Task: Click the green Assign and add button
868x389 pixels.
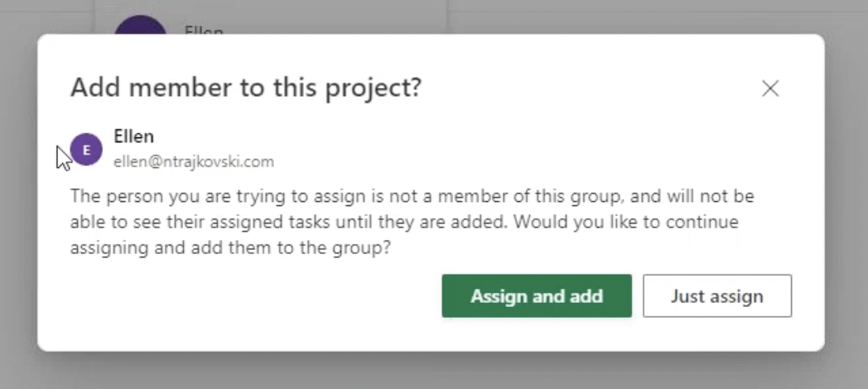Action: pyautogui.click(x=537, y=296)
